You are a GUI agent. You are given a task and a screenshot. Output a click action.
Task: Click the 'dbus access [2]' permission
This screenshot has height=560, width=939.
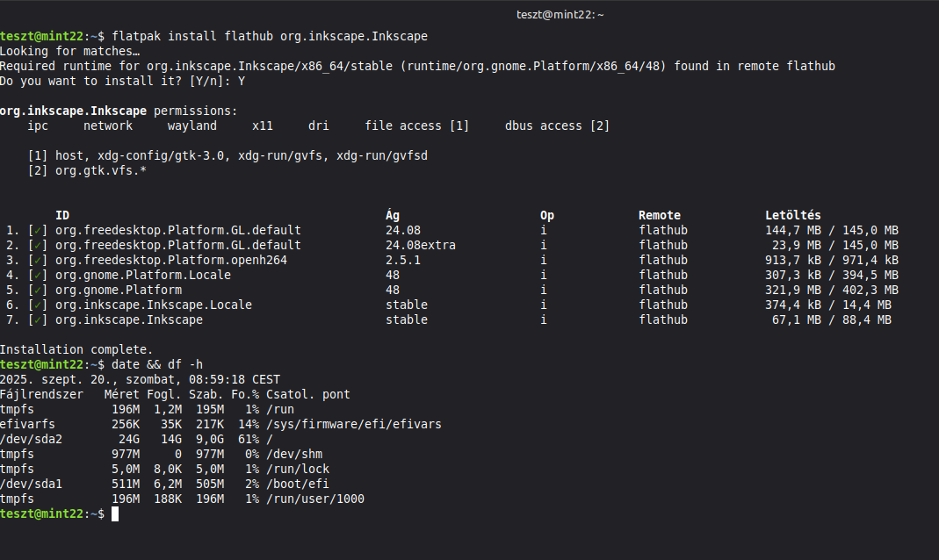pyautogui.click(x=557, y=126)
